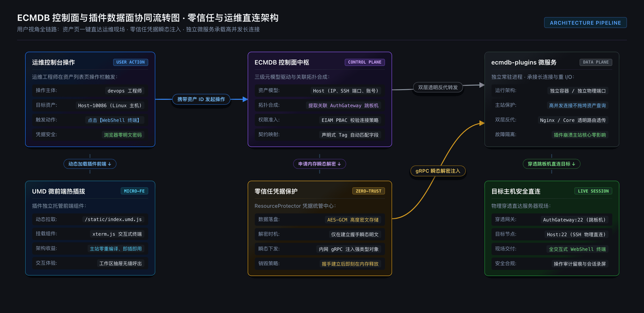Click the gRPC 瞬态解密注入 connector label

click(x=438, y=171)
